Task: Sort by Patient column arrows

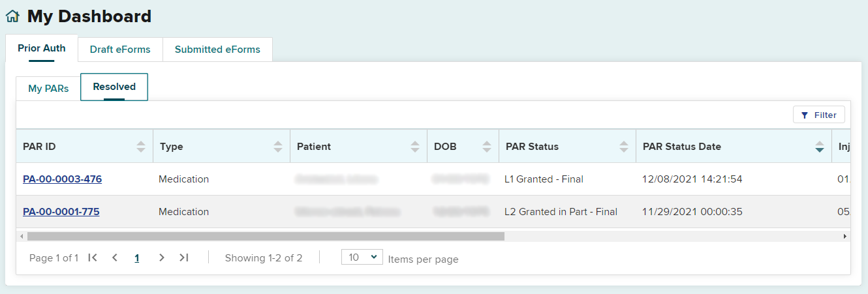Action: 415,147
